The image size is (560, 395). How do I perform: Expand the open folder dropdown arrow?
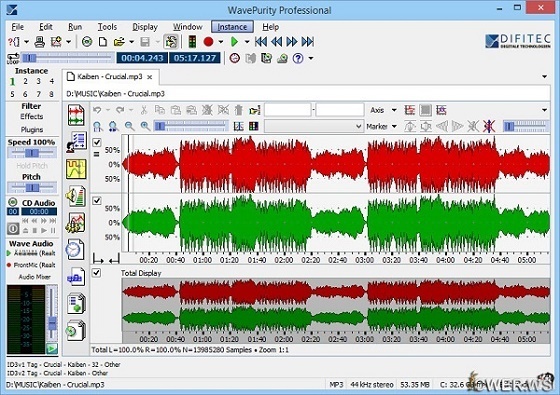[131, 42]
